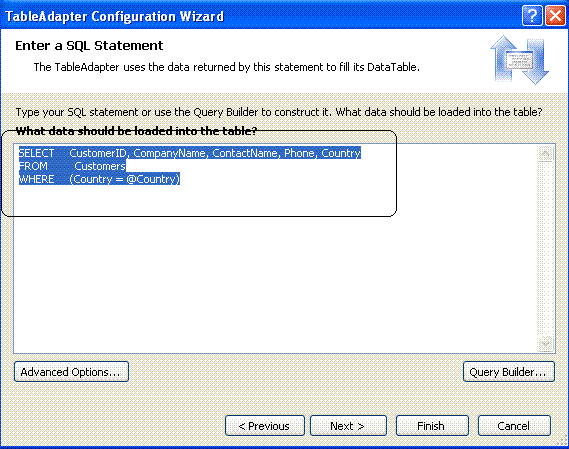Click the SELECT keyword in the statement
The height and width of the screenshot is (449, 569).
[x=36, y=153]
